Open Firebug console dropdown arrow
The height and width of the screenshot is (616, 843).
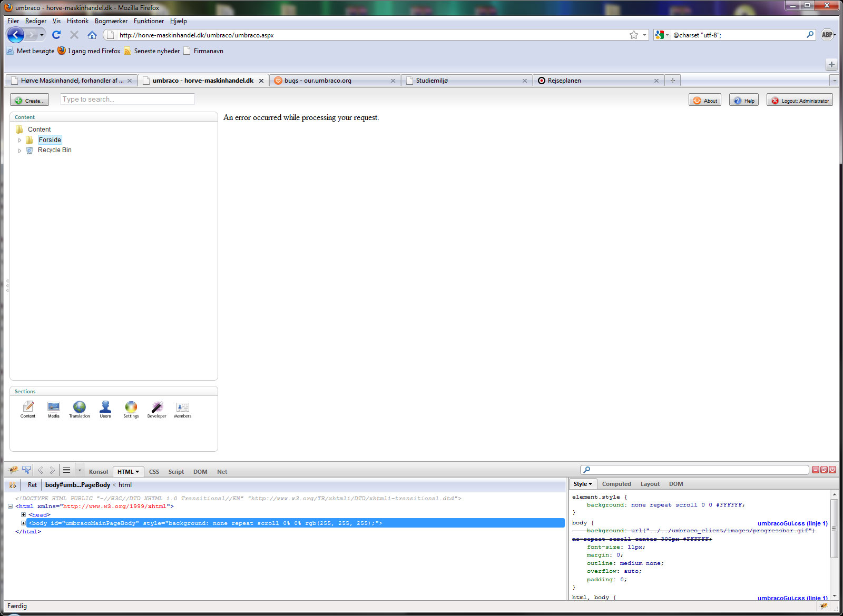click(80, 470)
